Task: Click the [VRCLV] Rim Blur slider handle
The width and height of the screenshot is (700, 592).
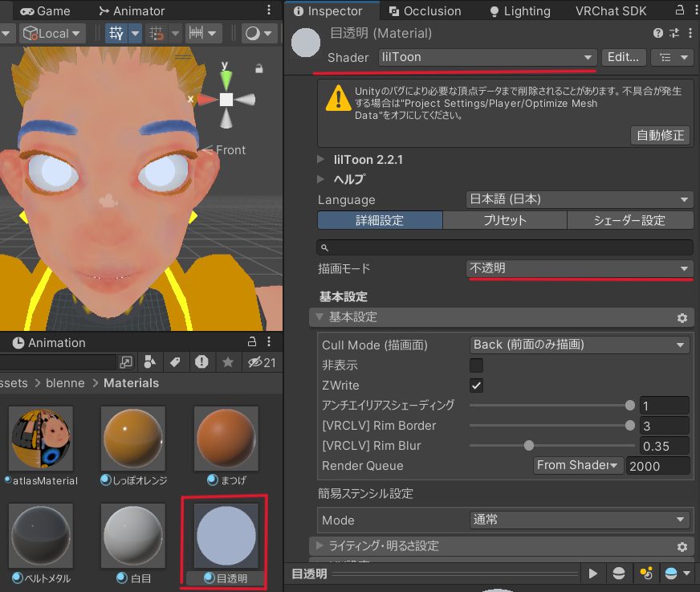Action: click(x=529, y=446)
